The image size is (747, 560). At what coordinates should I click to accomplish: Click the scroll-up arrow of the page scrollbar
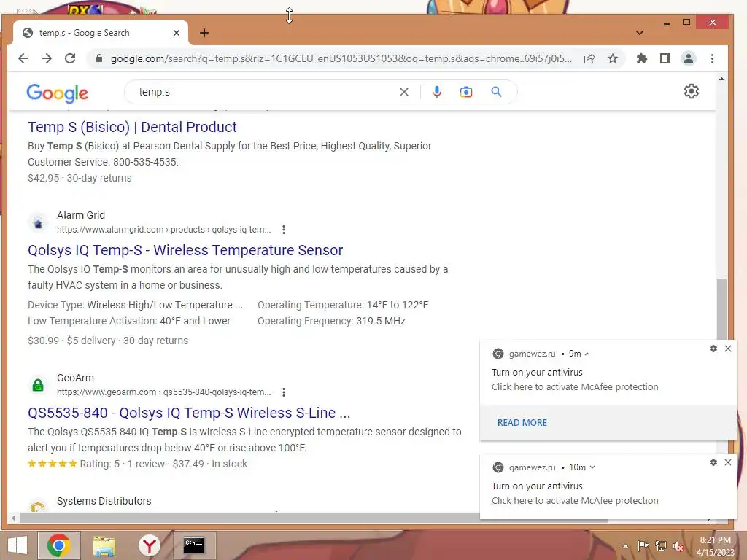[721, 79]
